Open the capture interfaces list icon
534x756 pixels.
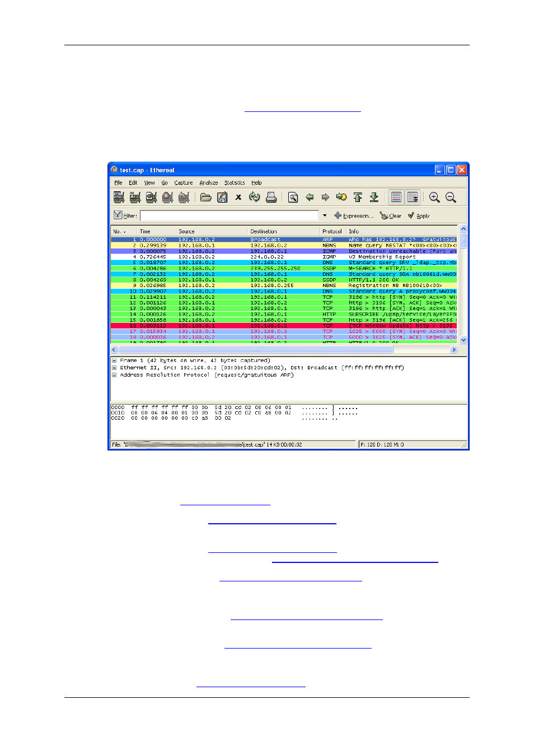pyautogui.click(x=119, y=197)
